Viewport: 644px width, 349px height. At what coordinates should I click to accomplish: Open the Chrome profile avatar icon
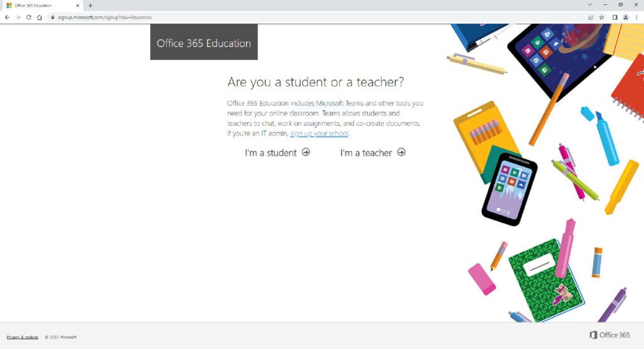[x=625, y=18]
